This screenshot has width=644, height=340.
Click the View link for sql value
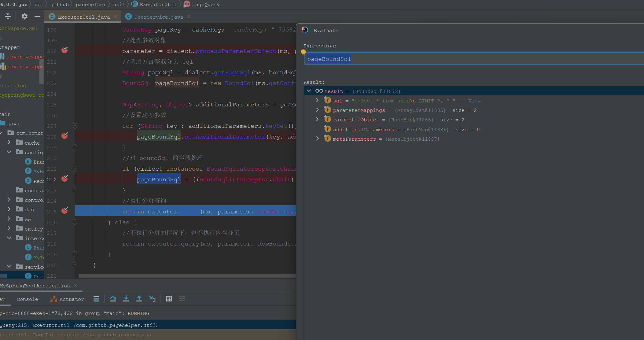pyautogui.click(x=474, y=101)
